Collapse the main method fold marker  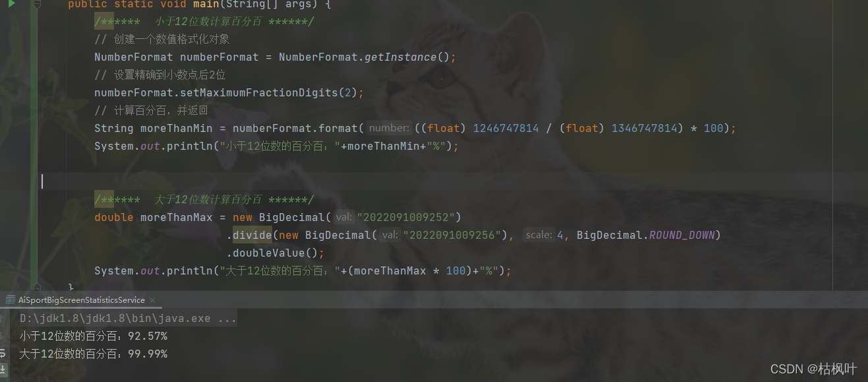coord(38,4)
